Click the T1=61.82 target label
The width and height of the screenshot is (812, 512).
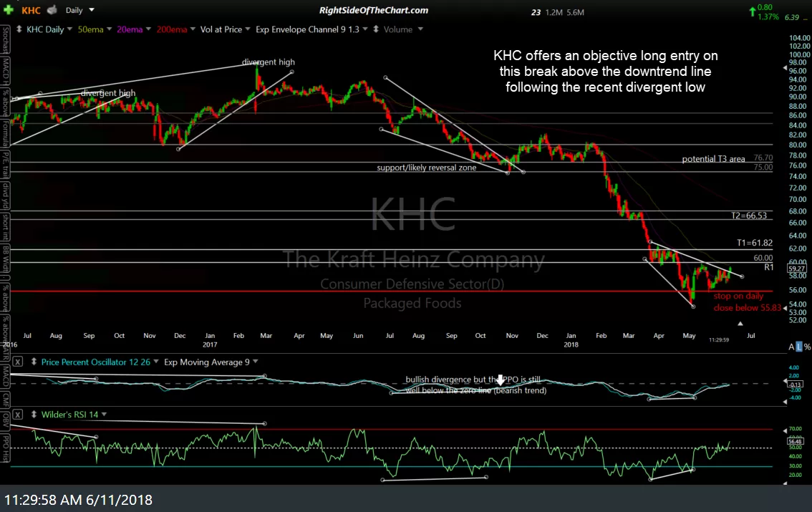coord(755,243)
